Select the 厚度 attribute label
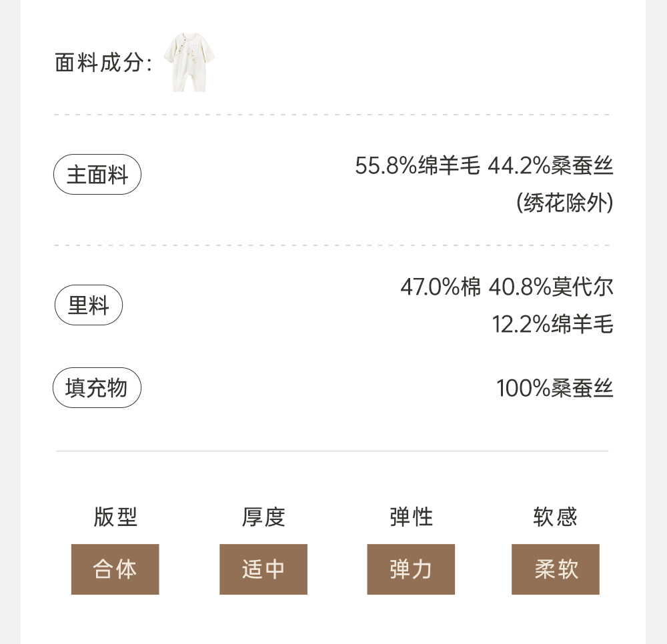This screenshot has width=667, height=644. coord(263,517)
